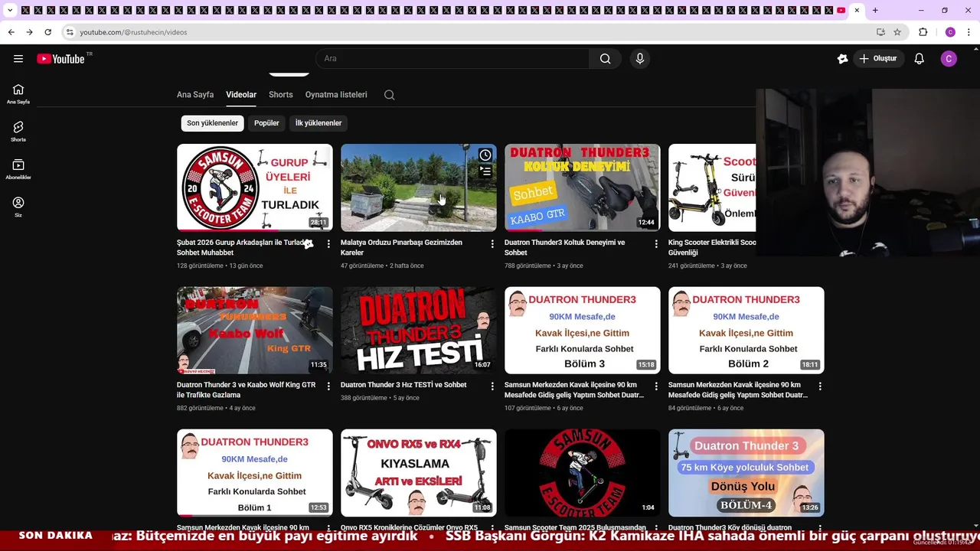
Task: Open a new browser tab
Action: click(x=875, y=10)
